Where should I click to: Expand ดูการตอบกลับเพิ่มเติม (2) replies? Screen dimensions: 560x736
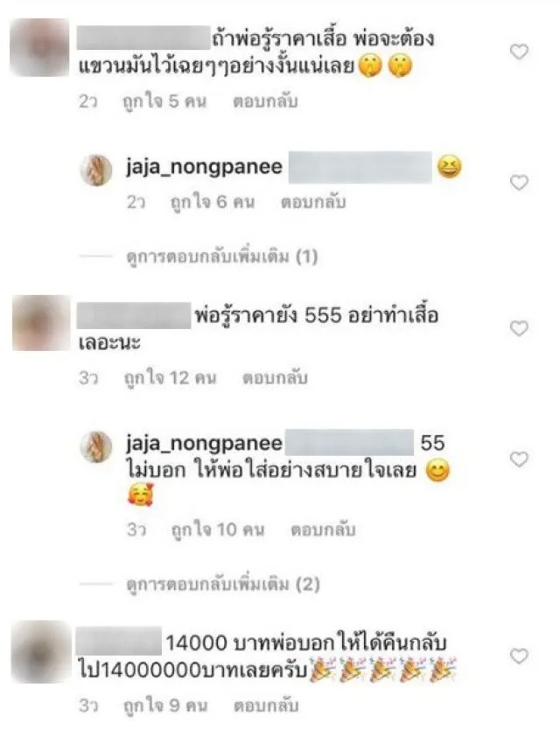[223, 584]
